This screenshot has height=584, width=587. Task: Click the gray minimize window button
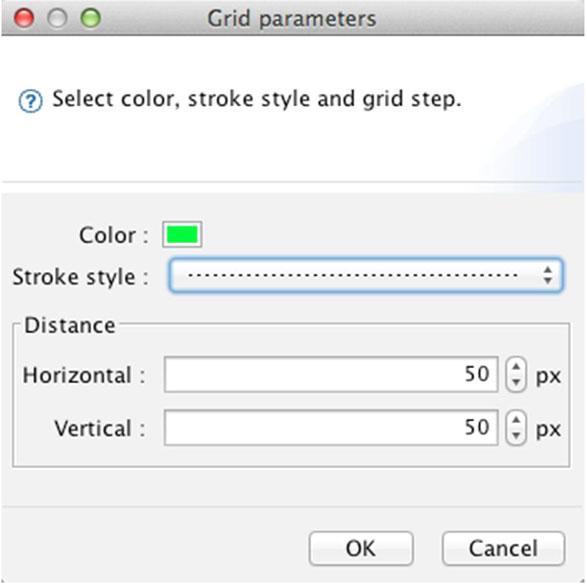(x=57, y=18)
